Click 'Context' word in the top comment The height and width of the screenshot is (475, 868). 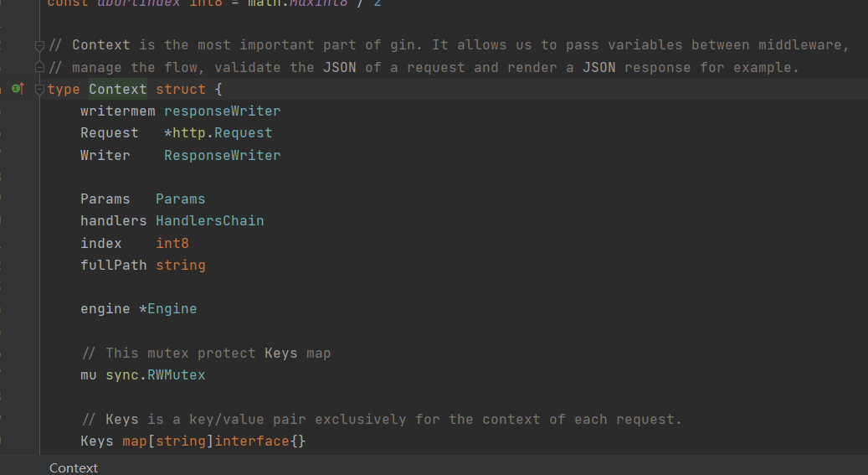tap(101, 45)
